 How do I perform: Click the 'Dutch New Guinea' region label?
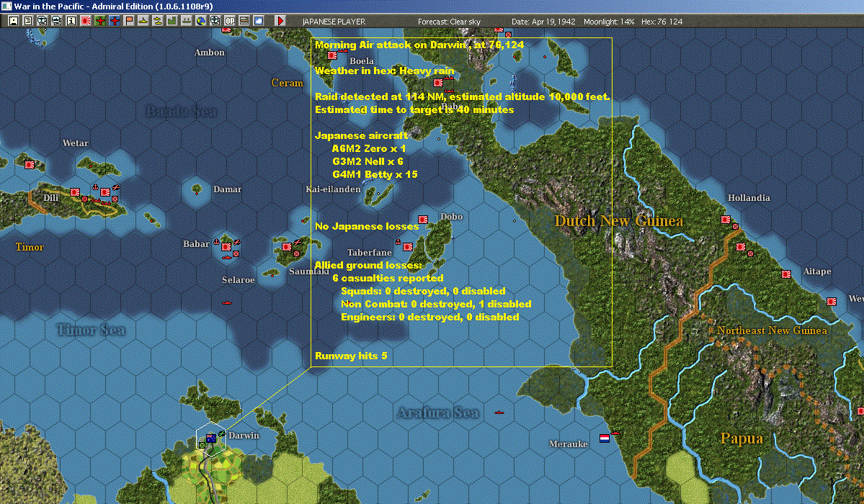pos(619,221)
